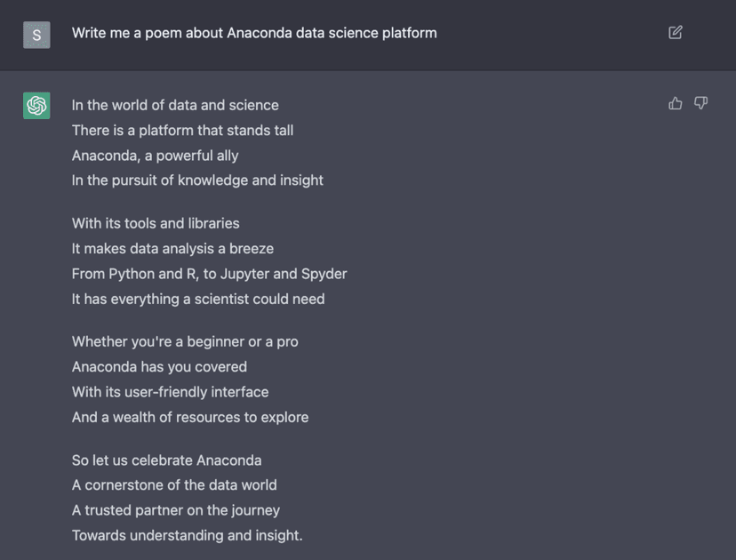Click the line "Anaconda, a powerful ally"

(156, 156)
